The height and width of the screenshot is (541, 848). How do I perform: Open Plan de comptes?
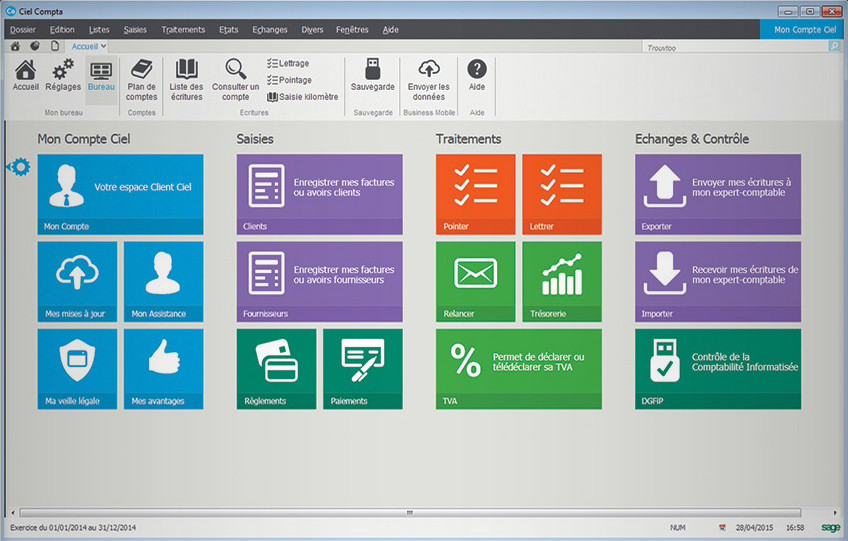tap(142, 80)
